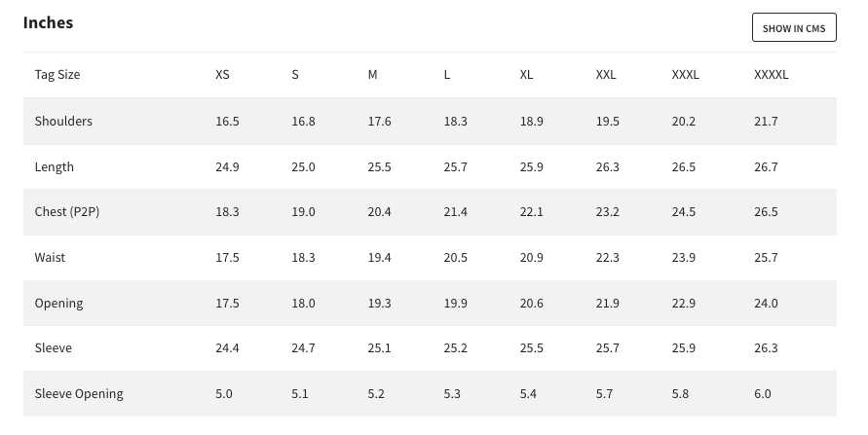Viewport: 868px width, 435px height.
Task: Select the 21.7 shoulders value for XXXXL
Action: 766,121
